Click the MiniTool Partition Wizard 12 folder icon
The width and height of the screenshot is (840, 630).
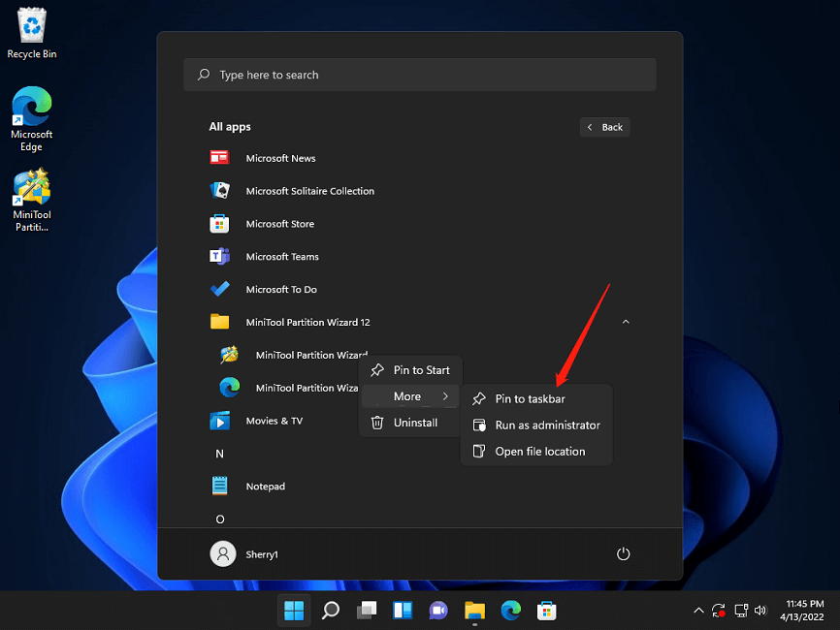click(x=219, y=322)
